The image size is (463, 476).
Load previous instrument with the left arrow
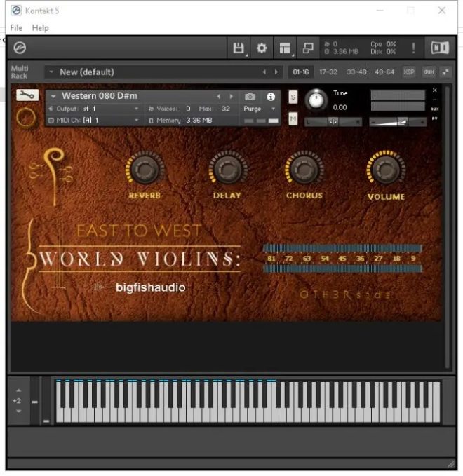(x=219, y=97)
